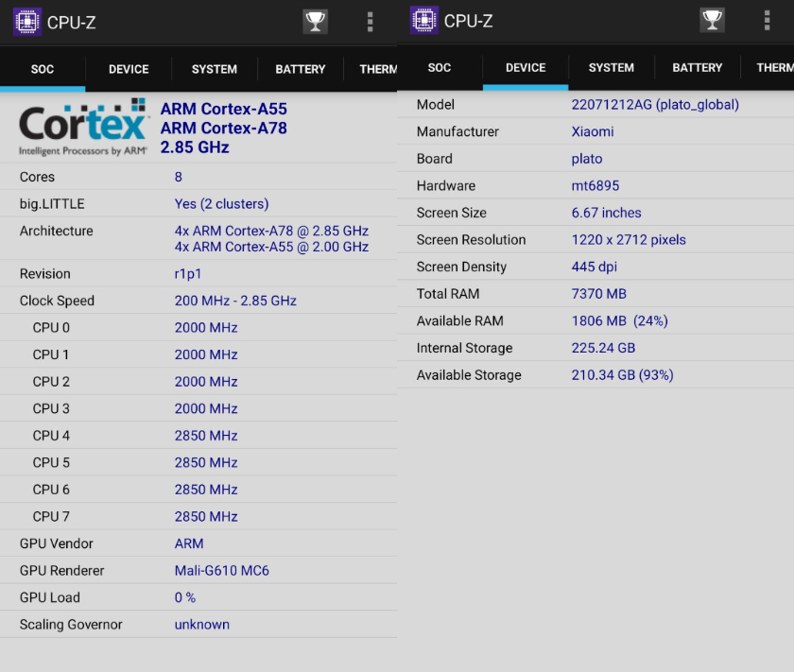Image resolution: width=794 pixels, height=672 pixels.
Task: Click Screen Density value '445 dpi'
Action: point(594,267)
